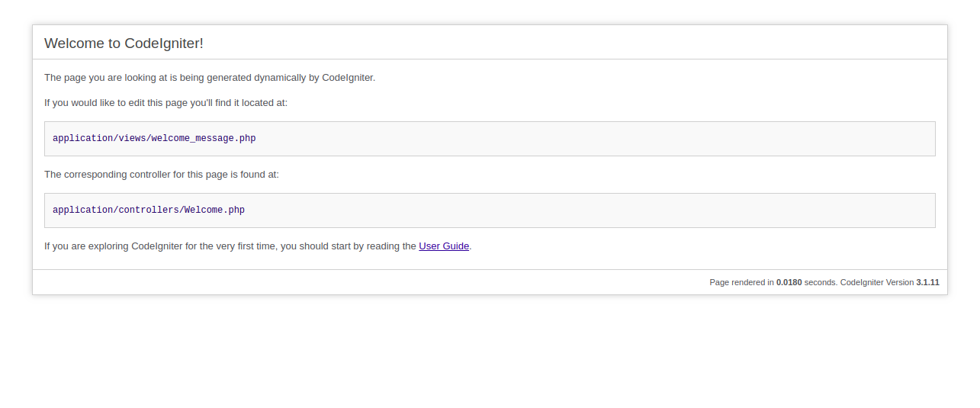Click the blank page area below container

tap(490, 351)
